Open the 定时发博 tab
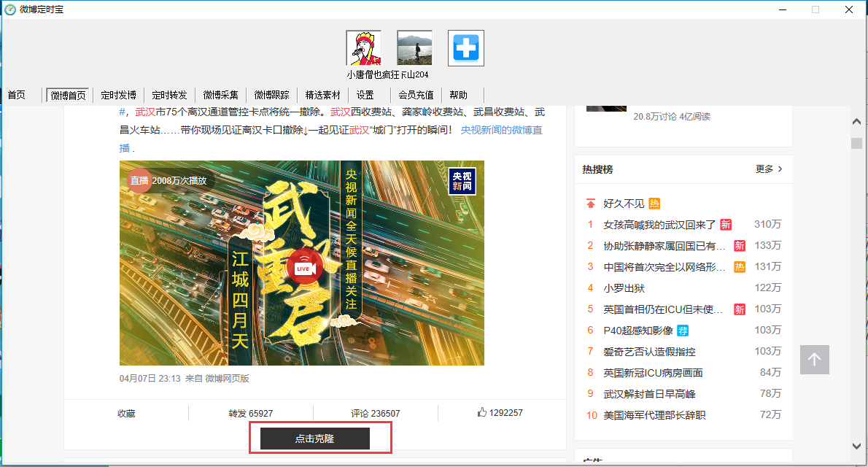The image size is (868, 467). click(118, 95)
